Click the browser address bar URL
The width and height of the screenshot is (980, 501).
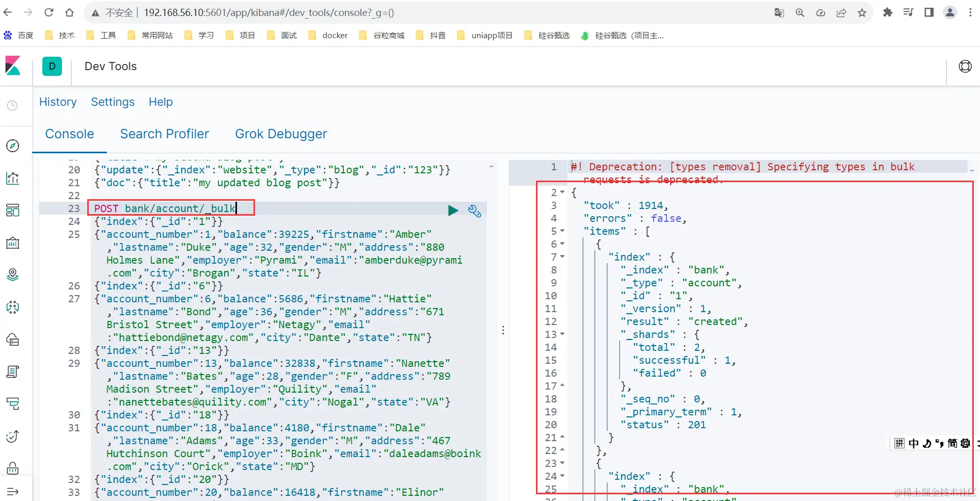tap(268, 13)
